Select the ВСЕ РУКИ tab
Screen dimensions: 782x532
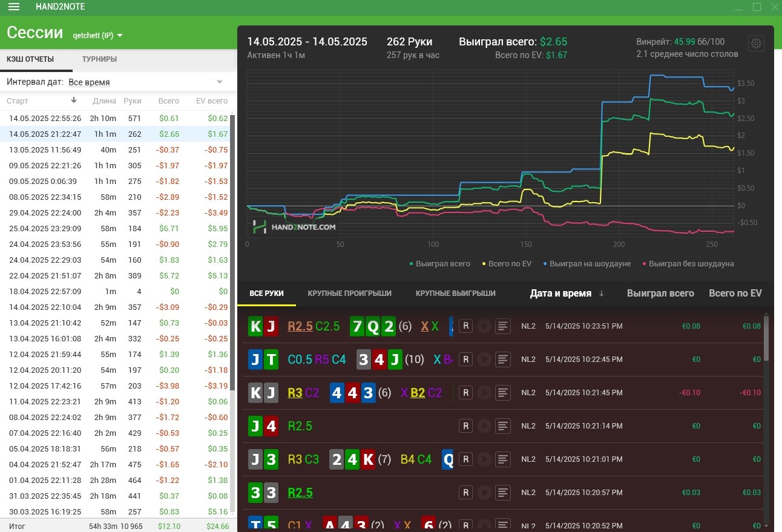[266, 294]
